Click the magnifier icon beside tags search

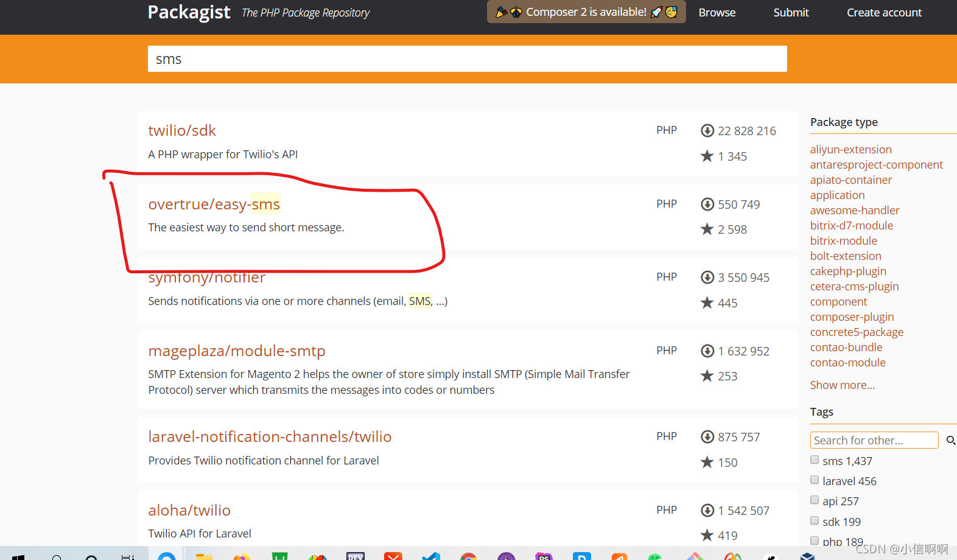click(x=950, y=440)
